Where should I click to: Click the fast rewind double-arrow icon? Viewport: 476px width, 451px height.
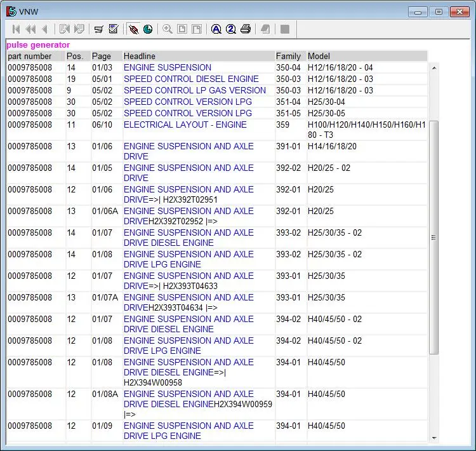(30, 29)
